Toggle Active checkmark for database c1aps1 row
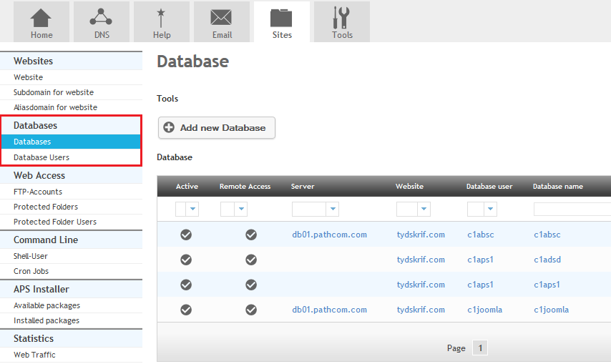Viewport: 611px width, 364px height. 186,285
